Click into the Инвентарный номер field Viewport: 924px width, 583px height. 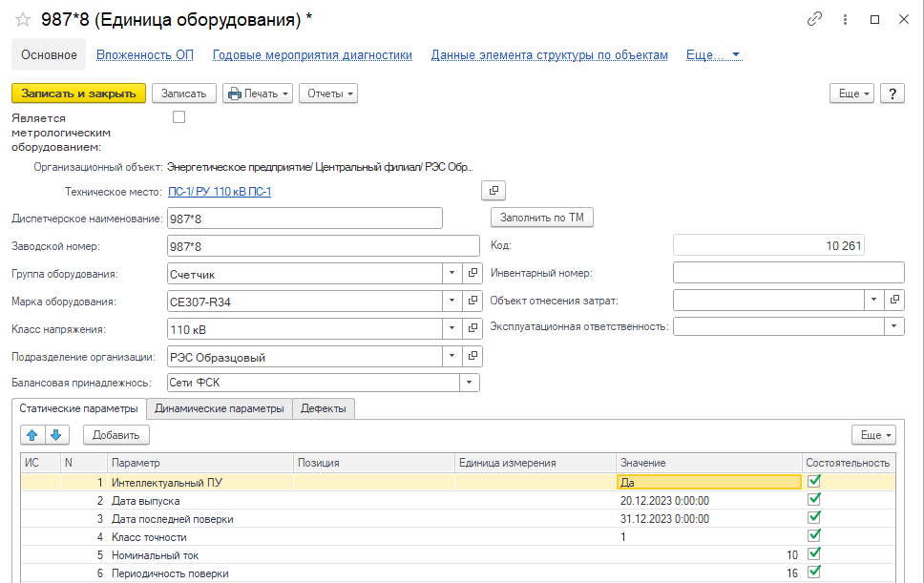click(787, 273)
